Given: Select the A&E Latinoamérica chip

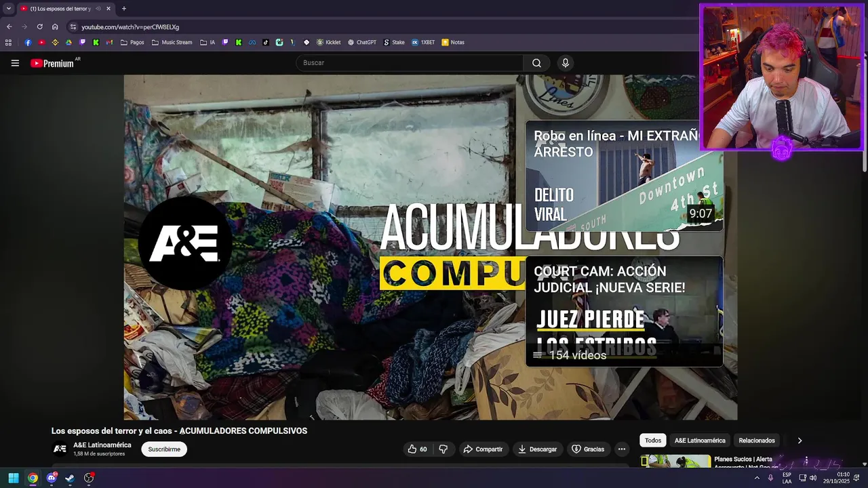Looking at the screenshot, I should [x=700, y=441].
